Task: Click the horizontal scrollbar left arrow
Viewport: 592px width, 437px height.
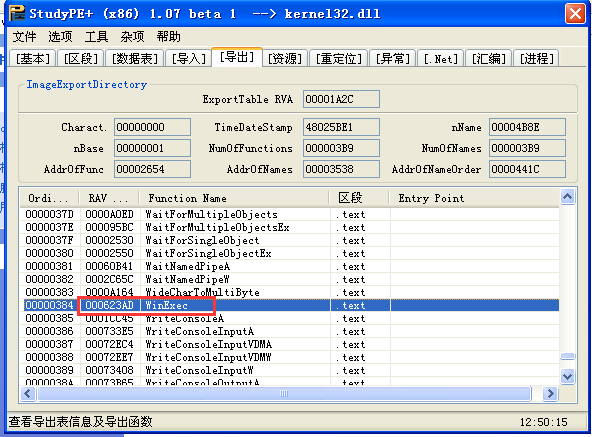Action: (28, 394)
